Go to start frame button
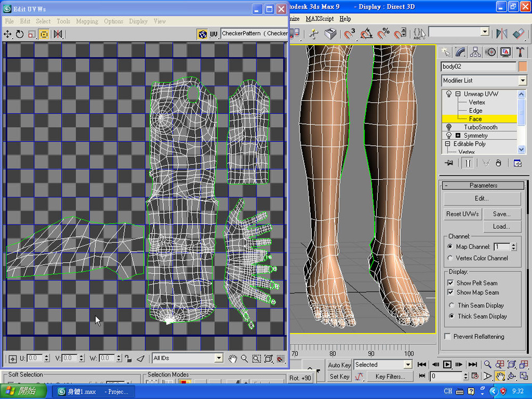This screenshot has width=532, height=399. pyautogui.click(x=422, y=364)
